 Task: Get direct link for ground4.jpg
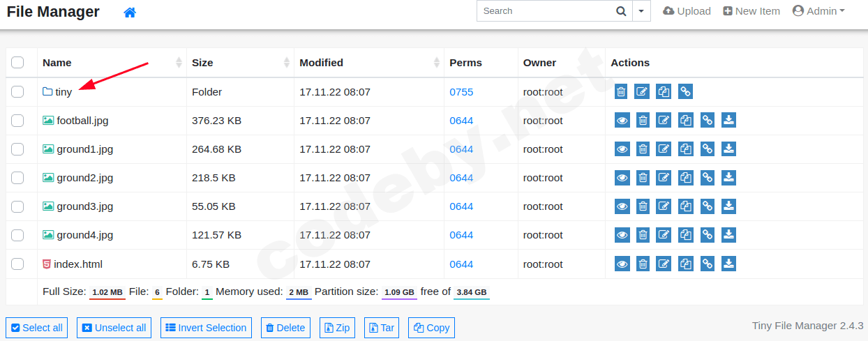pos(708,235)
